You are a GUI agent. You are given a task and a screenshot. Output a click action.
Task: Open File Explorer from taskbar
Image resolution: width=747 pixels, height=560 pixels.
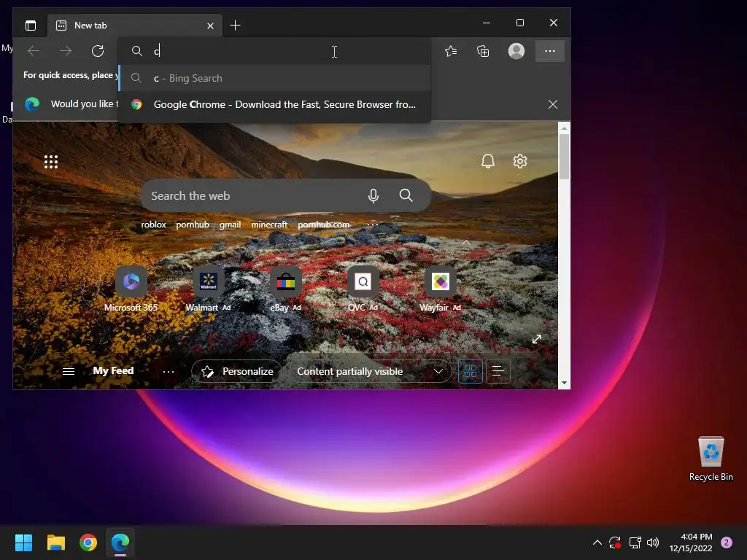[55, 542]
